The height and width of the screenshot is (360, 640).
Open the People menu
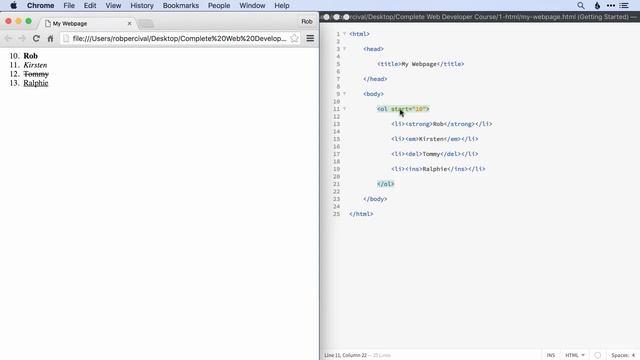[x=219, y=5]
